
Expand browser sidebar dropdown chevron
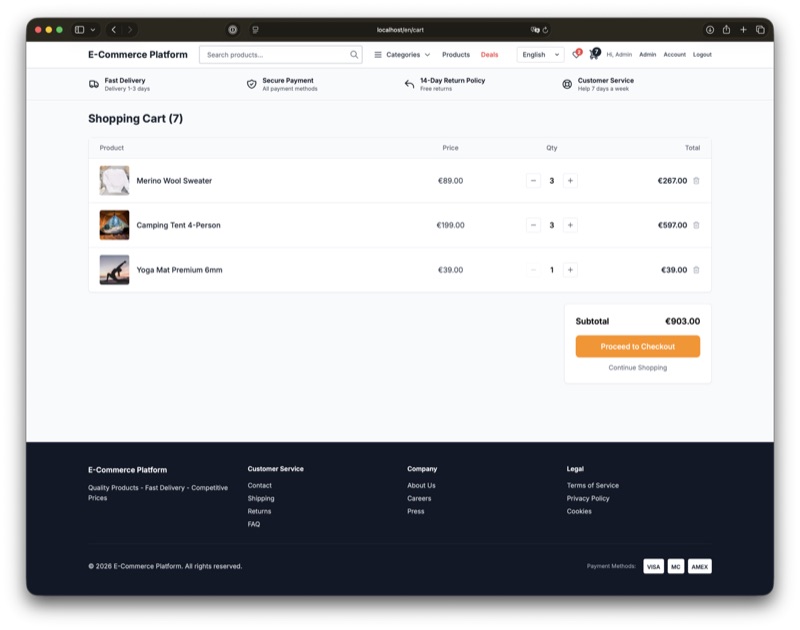[93, 30]
